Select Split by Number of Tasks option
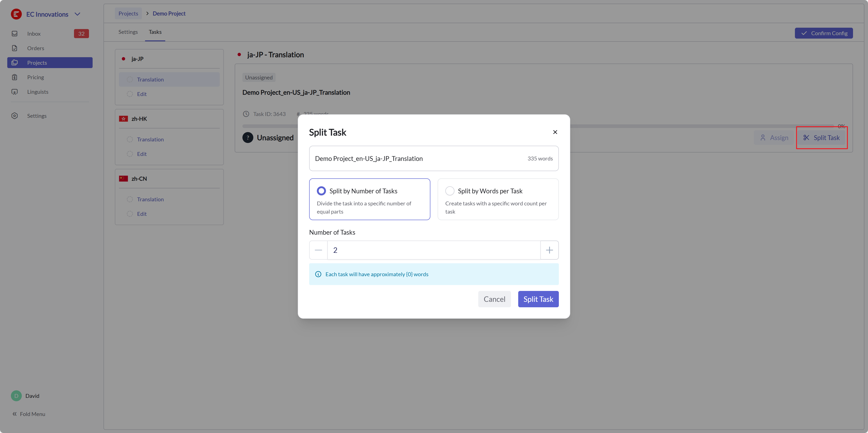The width and height of the screenshot is (868, 433). 321,191
